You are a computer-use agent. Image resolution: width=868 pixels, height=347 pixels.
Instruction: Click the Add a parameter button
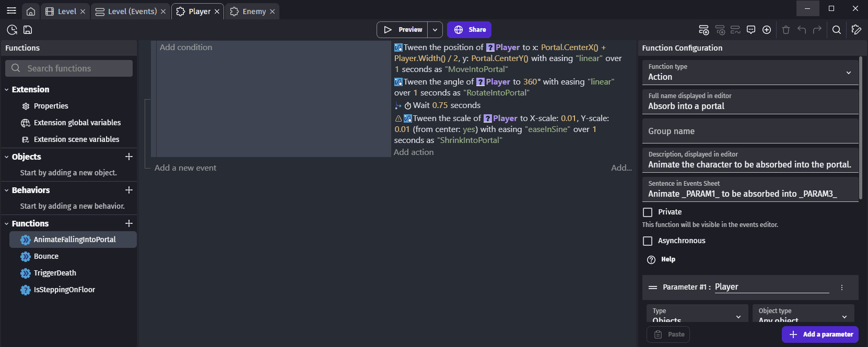pos(820,334)
